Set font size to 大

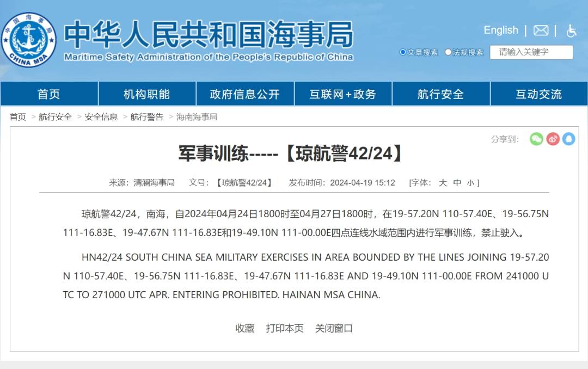point(443,183)
